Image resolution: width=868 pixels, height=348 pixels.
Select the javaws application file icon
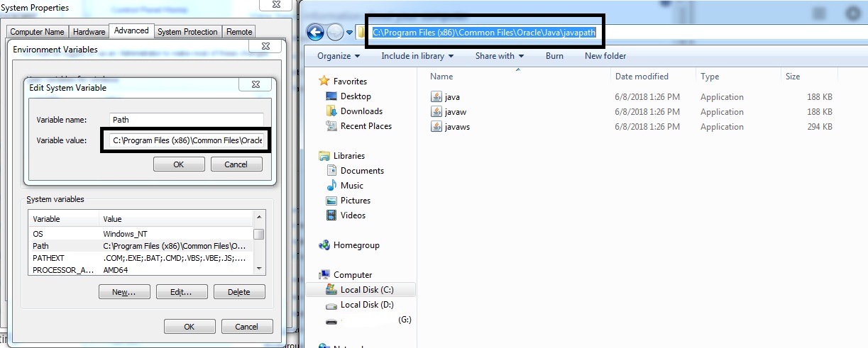(436, 127)
